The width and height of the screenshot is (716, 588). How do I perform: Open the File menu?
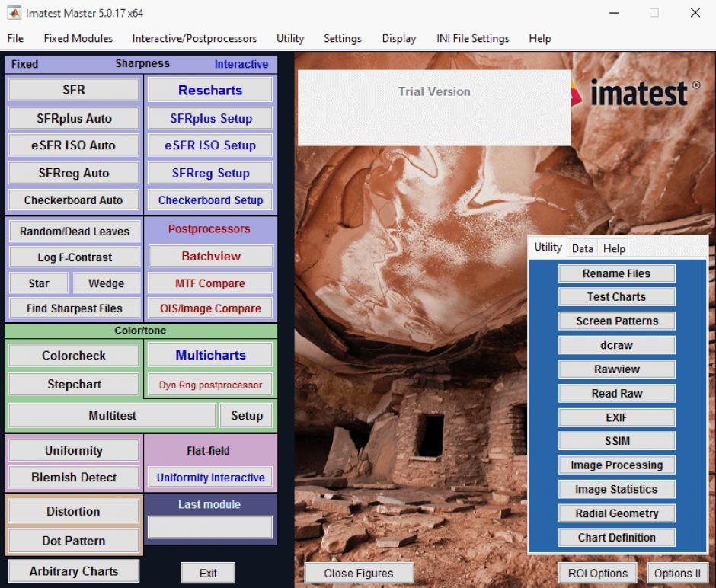tap(15, 38)
